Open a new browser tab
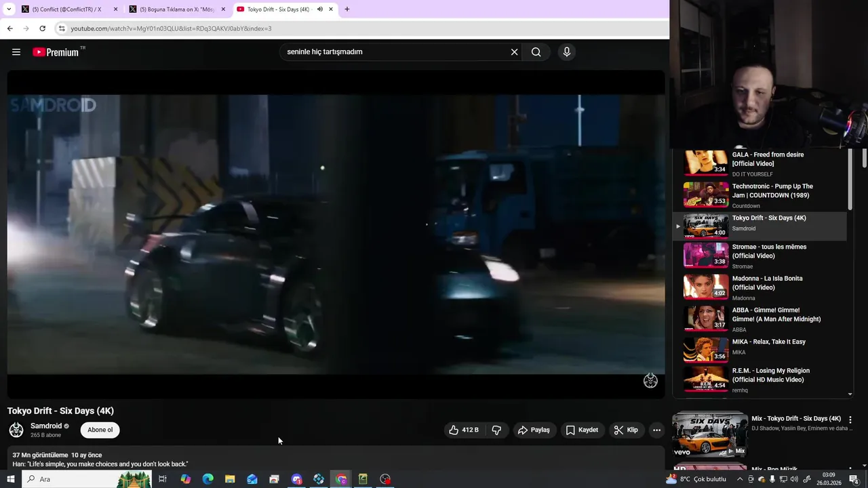Screen dimensions: 868x488 [347, 9]
